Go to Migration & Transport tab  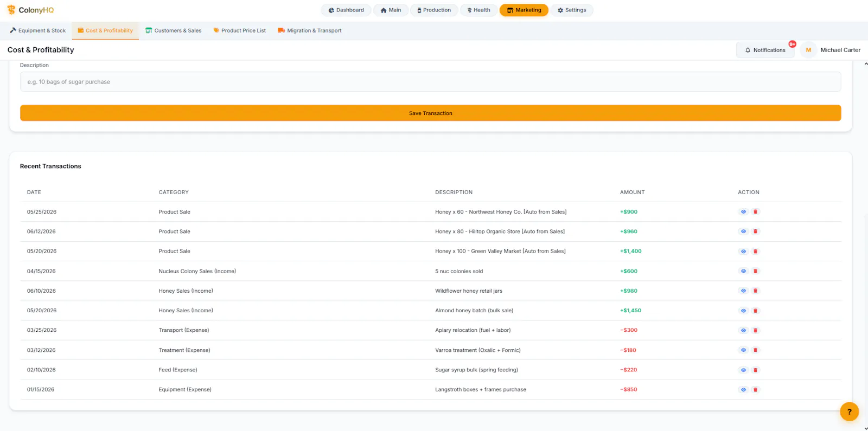[x=310, y=31]
